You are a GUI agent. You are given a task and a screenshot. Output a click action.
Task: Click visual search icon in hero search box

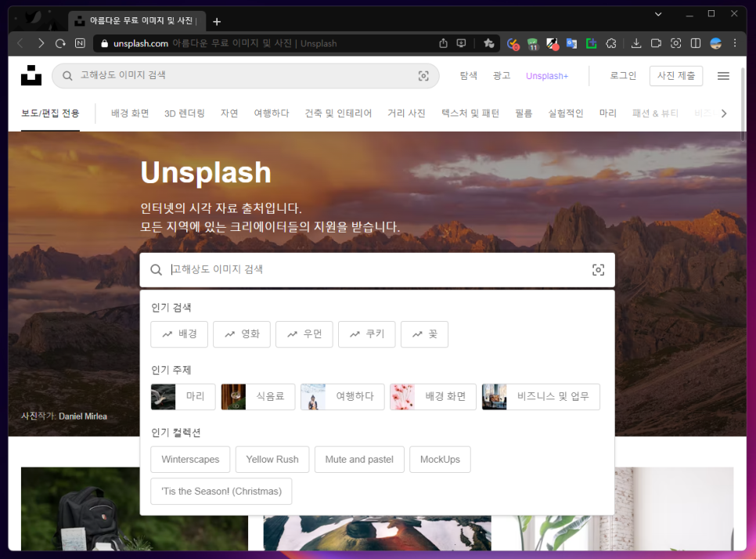coord(598,270)
